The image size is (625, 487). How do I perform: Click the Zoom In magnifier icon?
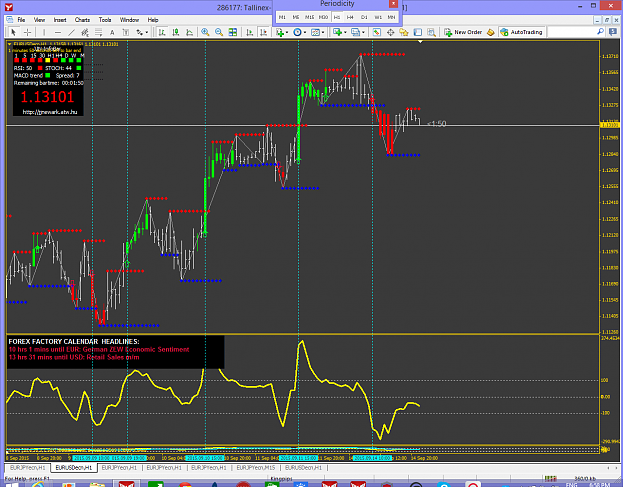tap(205, 32)
